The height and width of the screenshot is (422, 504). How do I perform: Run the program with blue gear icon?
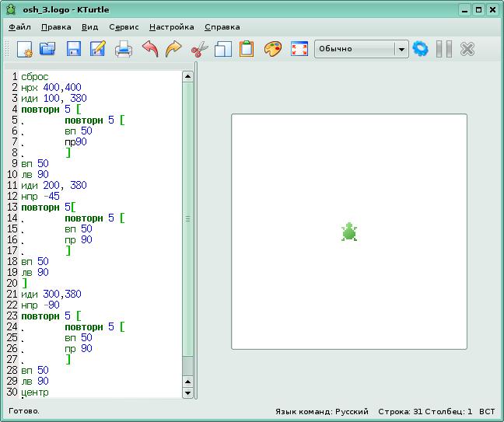[x=421, y=49]
